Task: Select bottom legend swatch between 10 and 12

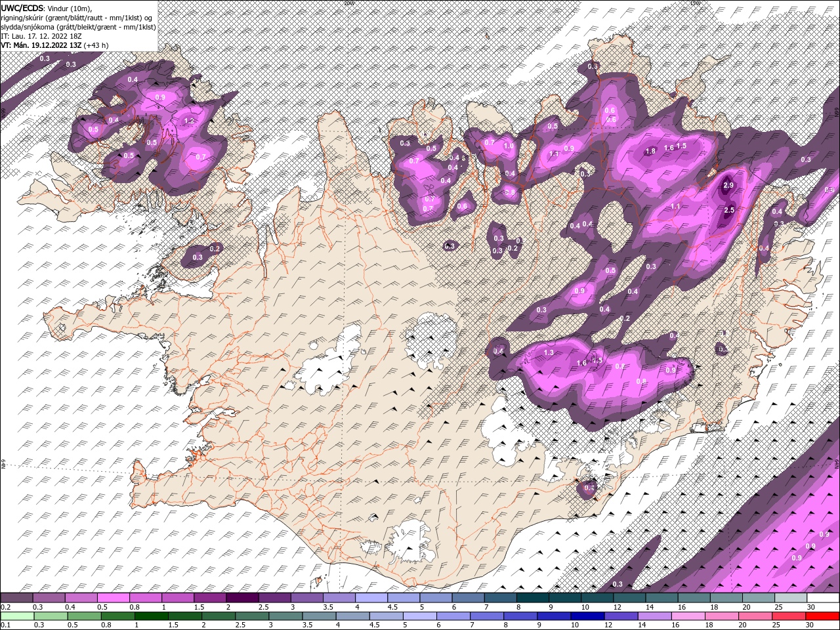Action: [x=587, y=616]
